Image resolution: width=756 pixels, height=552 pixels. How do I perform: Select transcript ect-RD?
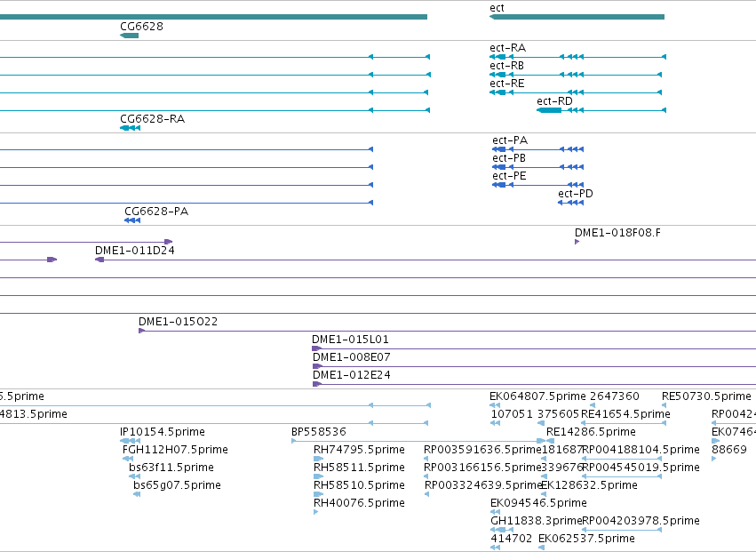coord(601,110)
